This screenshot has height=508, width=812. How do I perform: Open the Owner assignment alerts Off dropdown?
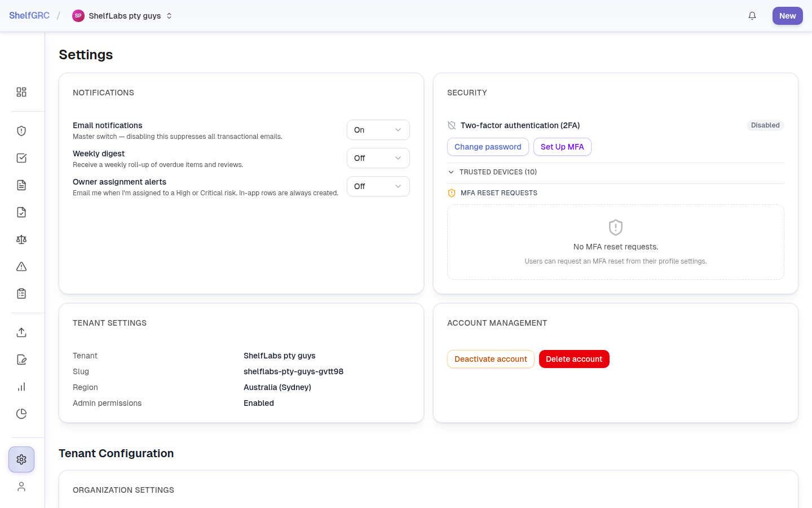(378, 186)
